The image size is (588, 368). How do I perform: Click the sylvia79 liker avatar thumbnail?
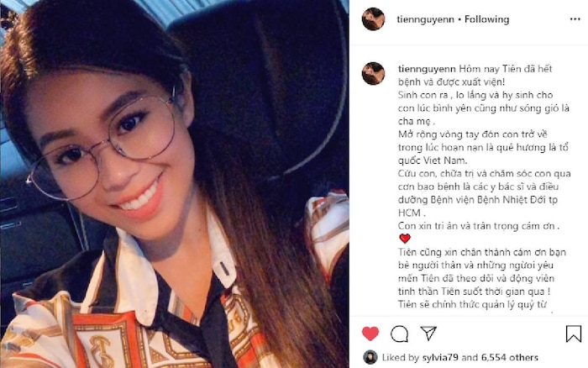pyautogui.click(x=370, y=357)
